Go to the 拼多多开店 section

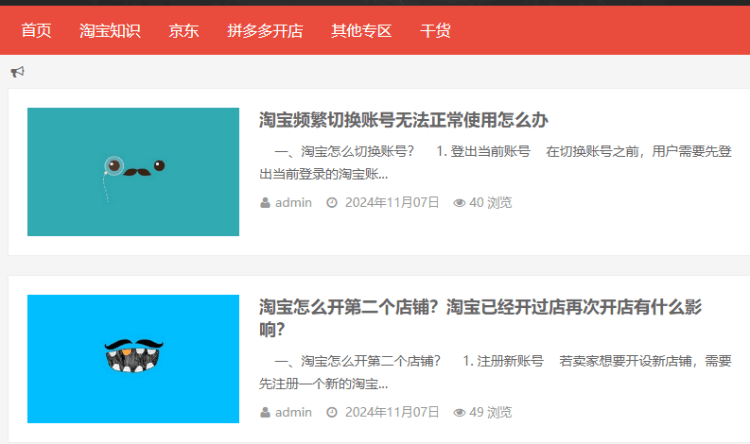[x=265, y=31]
